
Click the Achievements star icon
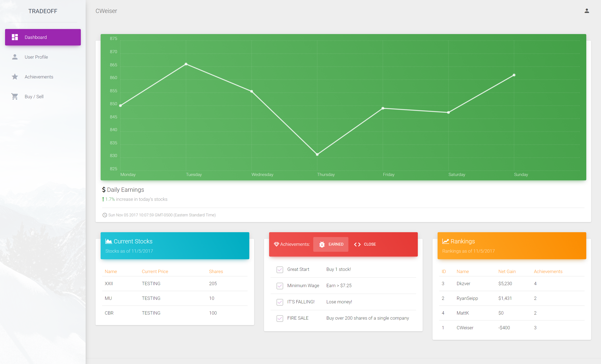pos(15,77)
